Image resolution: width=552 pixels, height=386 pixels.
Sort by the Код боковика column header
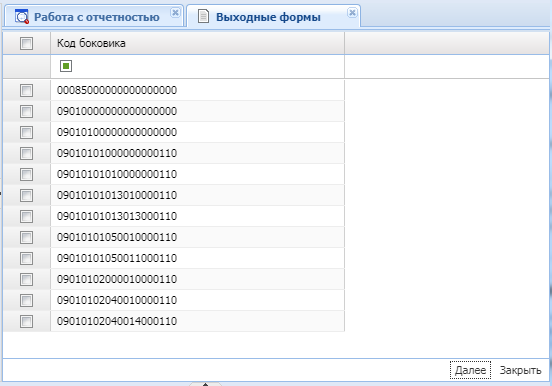click(197, 43)
